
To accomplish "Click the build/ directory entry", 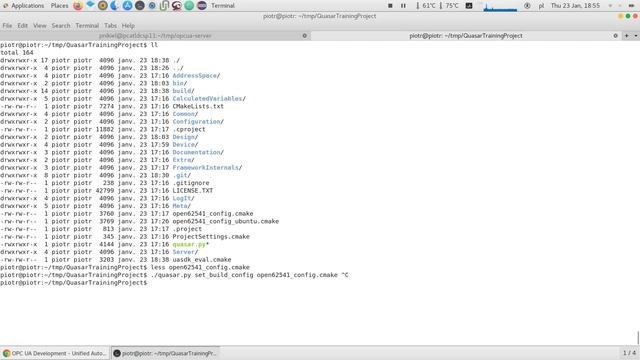I will pos(183,91).
